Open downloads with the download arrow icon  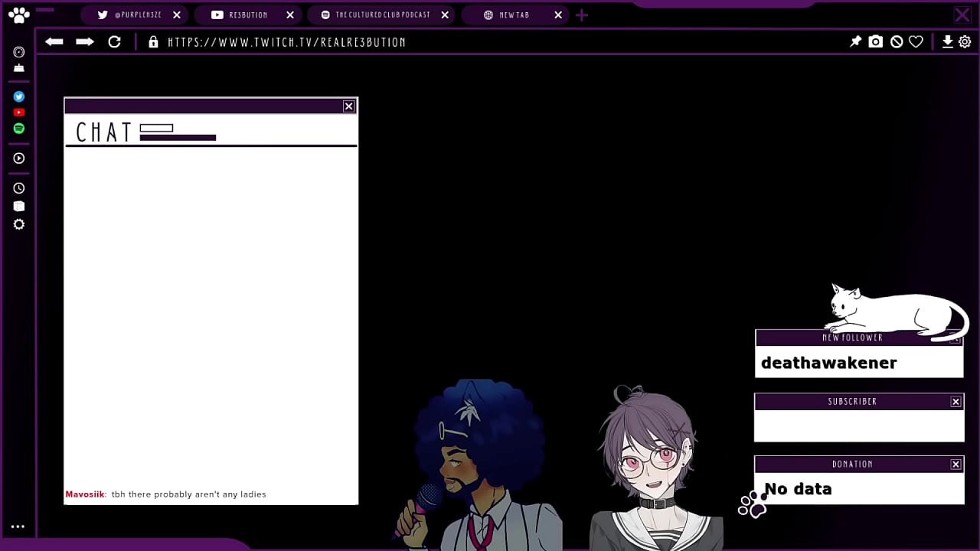[x=947, y=42]
